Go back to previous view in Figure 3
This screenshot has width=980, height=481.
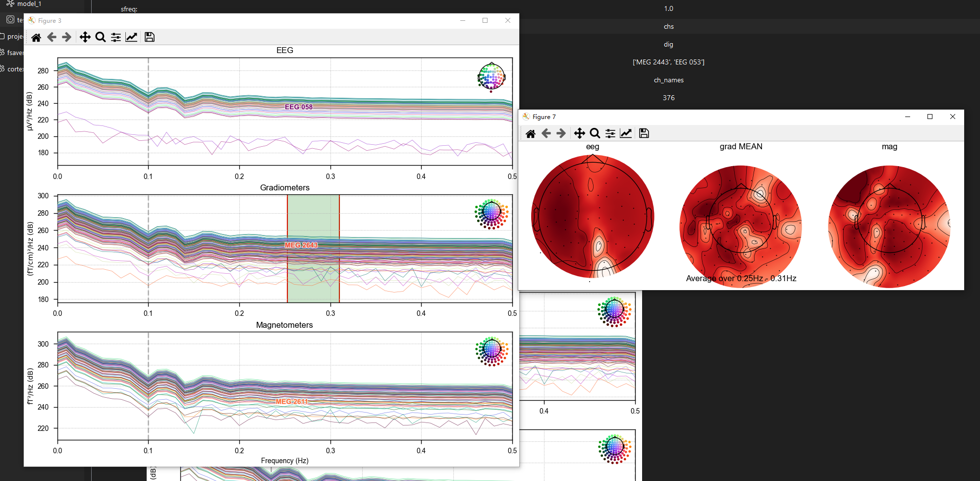coord(52,37)
